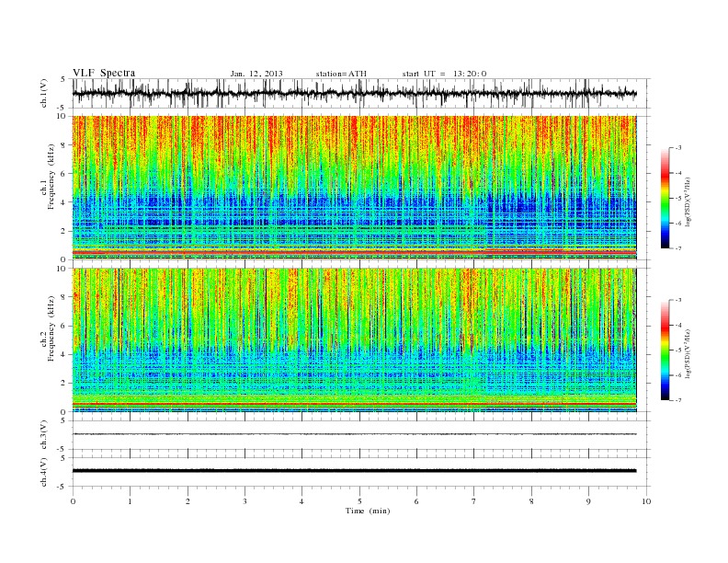Select the date 'Jan. 12, 2013'

(256, 74)
